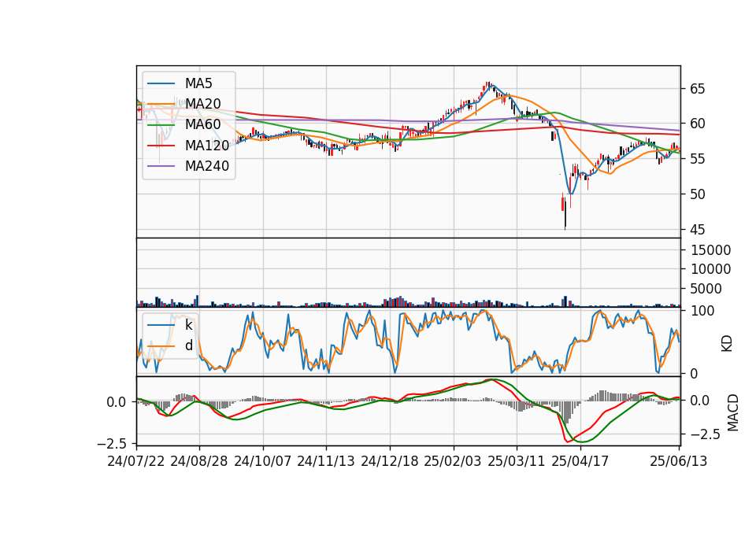Click the left MACD axis value 0.0
This screenshot has height=543, width=756.
[x=117, y=402]
